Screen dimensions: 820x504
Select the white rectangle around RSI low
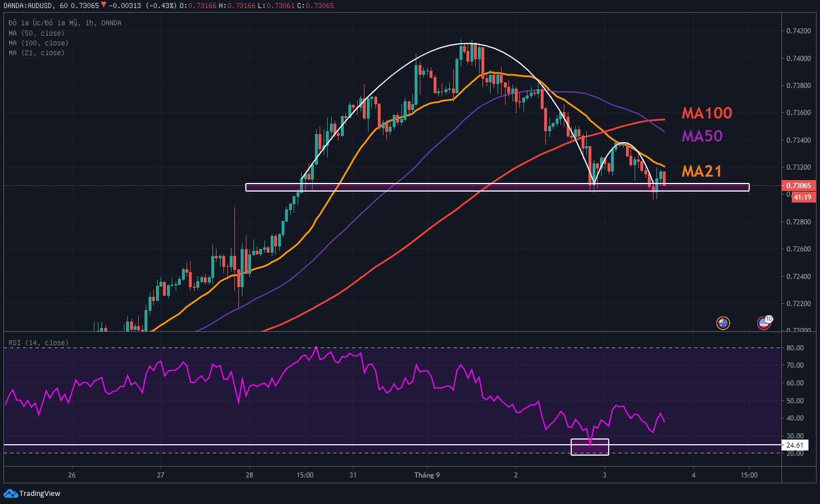[590, 447]
